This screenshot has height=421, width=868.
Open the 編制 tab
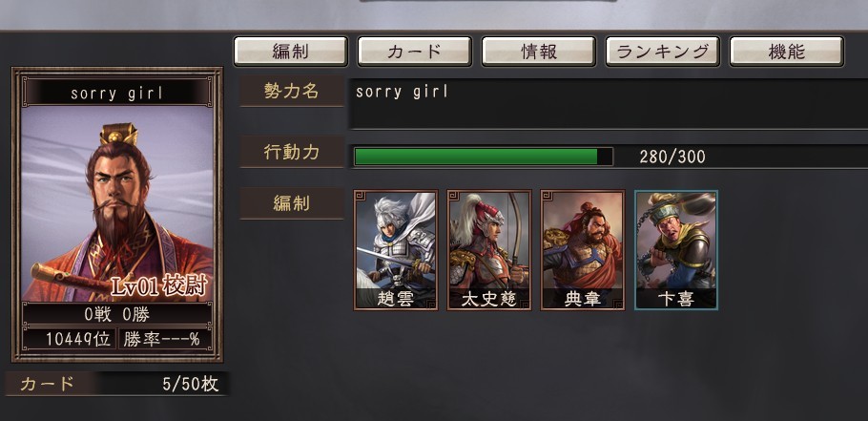[291, 52]
